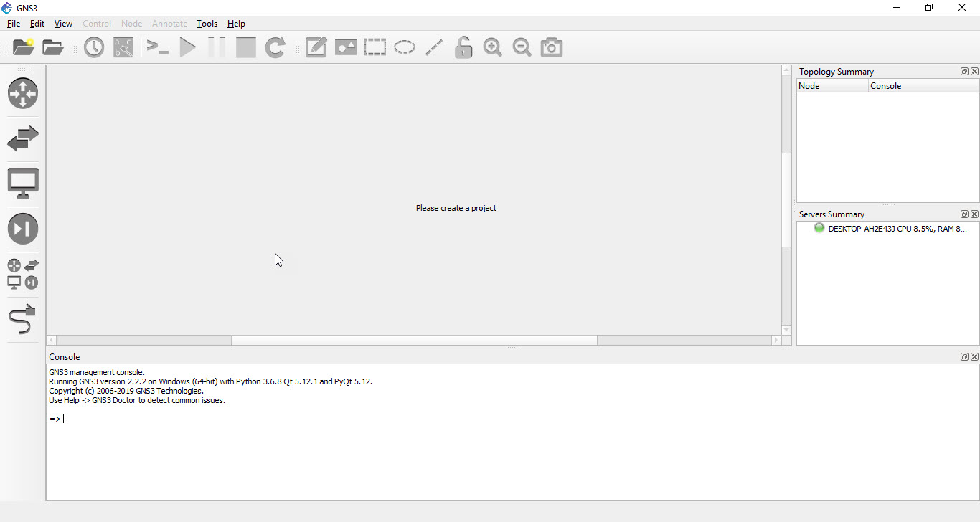Click the workspace horizontal scrollbar handle
This screenshot has height=522, width=980.
[x=414, y=341]
